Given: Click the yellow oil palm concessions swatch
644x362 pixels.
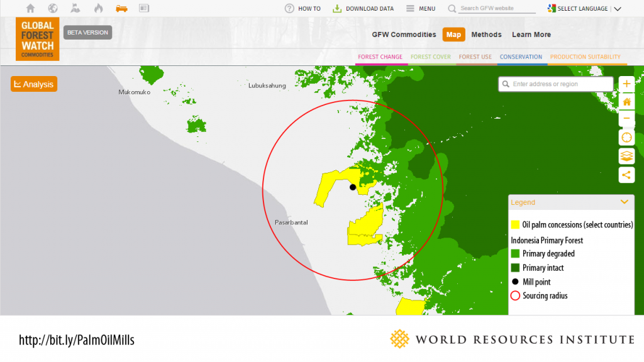Looking at the screenshot, I should pos(515,224).
